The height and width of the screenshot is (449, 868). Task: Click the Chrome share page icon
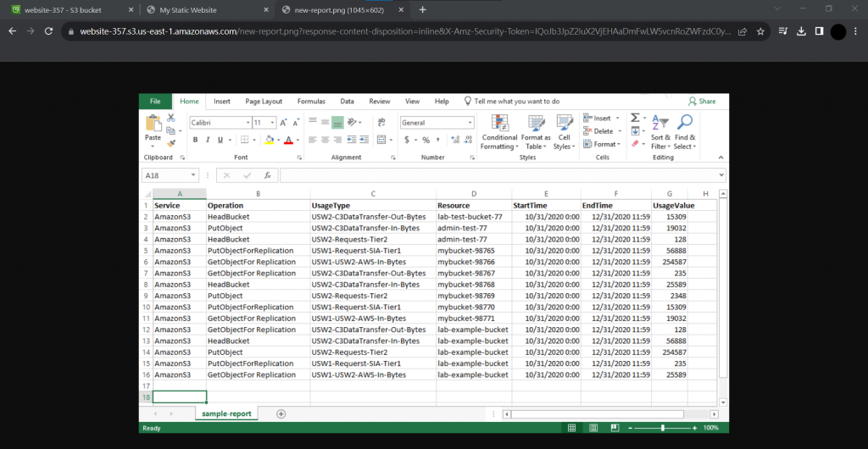tap(743, 31)
